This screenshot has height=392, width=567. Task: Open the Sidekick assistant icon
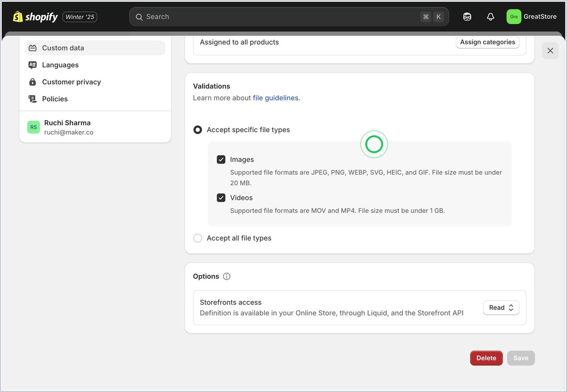click(x=467, y=17)
